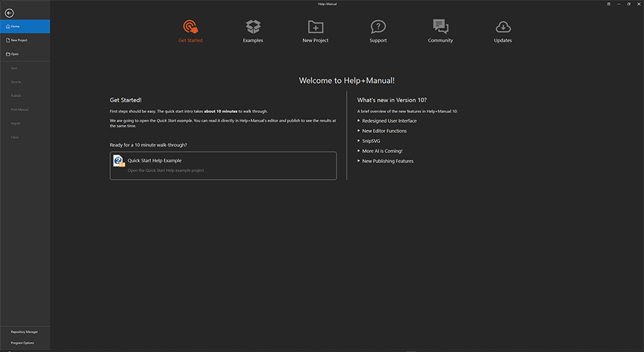Screen dimensions: 644x352
Task: Click the title bar options icon left of minimize
Action: (609, 4)
